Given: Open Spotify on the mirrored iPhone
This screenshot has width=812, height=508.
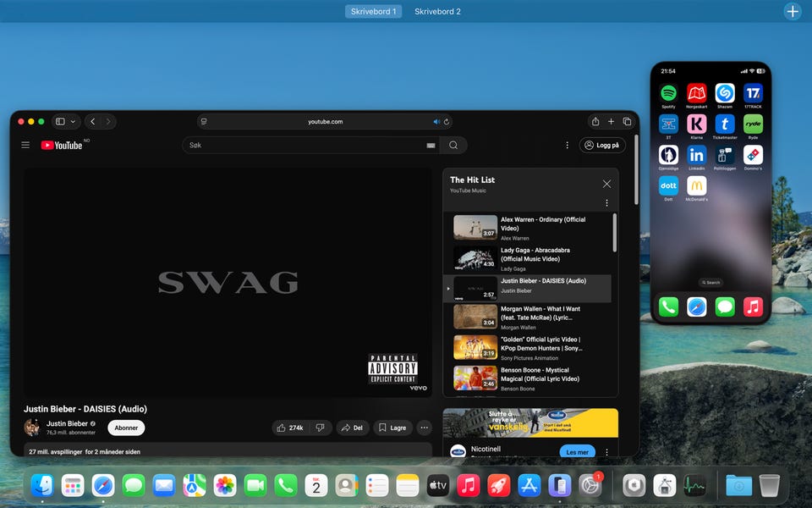Looking at the screenshot, I should click(668, 93).
